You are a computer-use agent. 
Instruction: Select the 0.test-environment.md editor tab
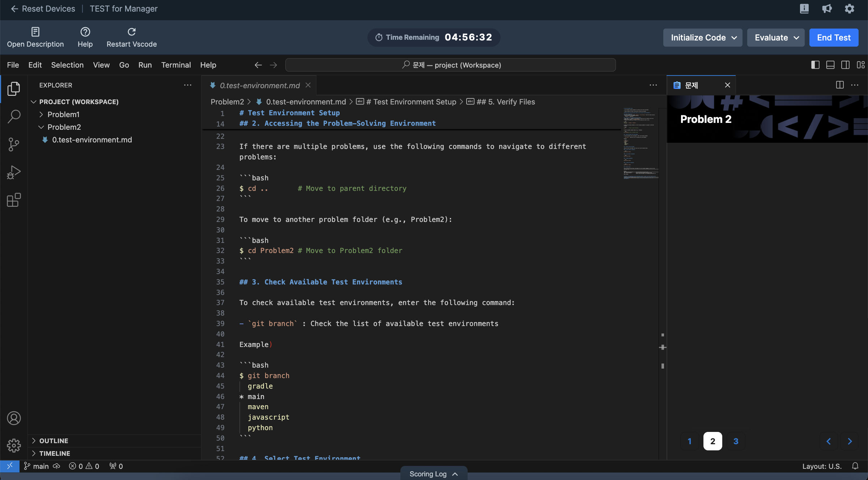[x=259, y=85]
